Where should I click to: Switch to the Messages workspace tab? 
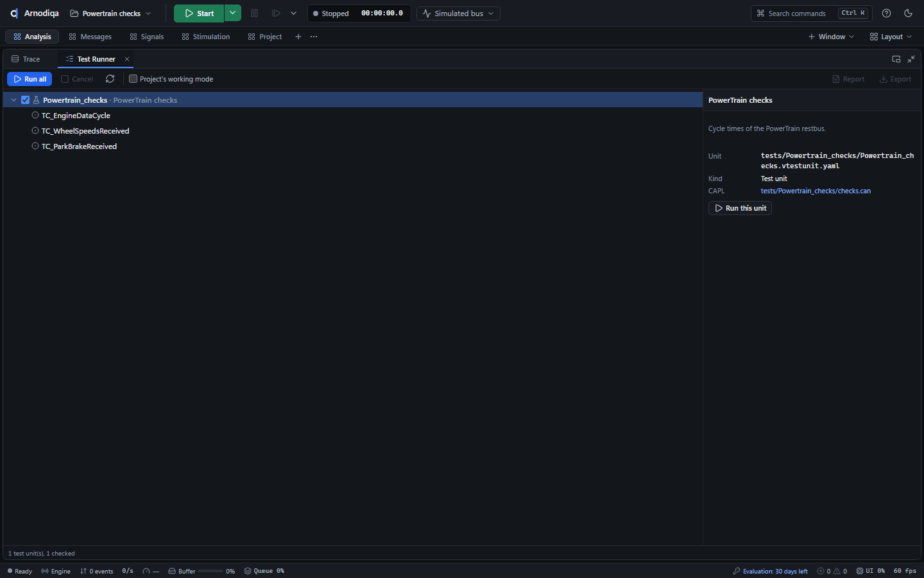(x=90, y=37)
